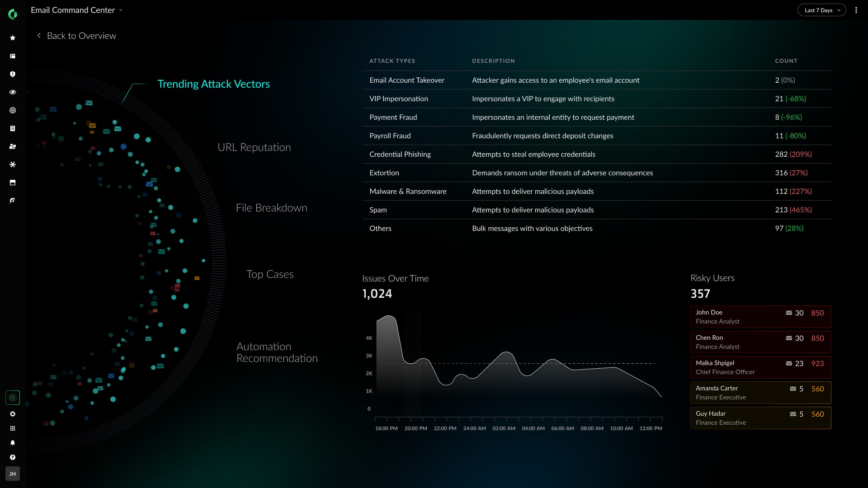Viewport: 868px width, 488px height.
Task: Select URL Reputation section
Action: pos(254,147)
